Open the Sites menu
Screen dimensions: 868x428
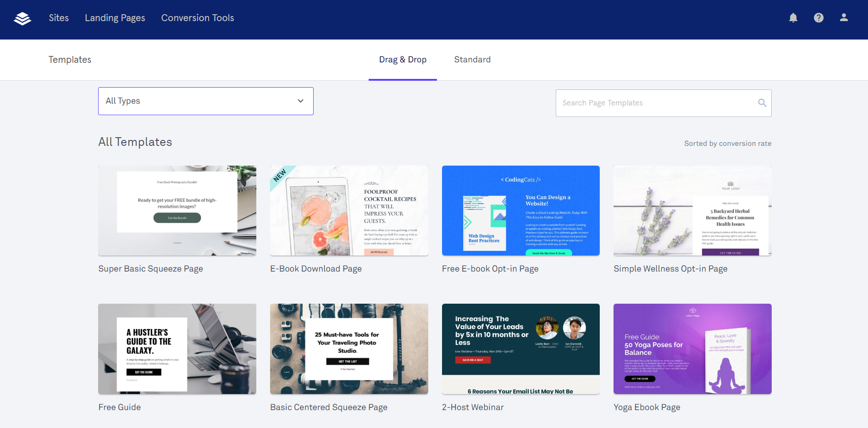[x=59, y=18]
